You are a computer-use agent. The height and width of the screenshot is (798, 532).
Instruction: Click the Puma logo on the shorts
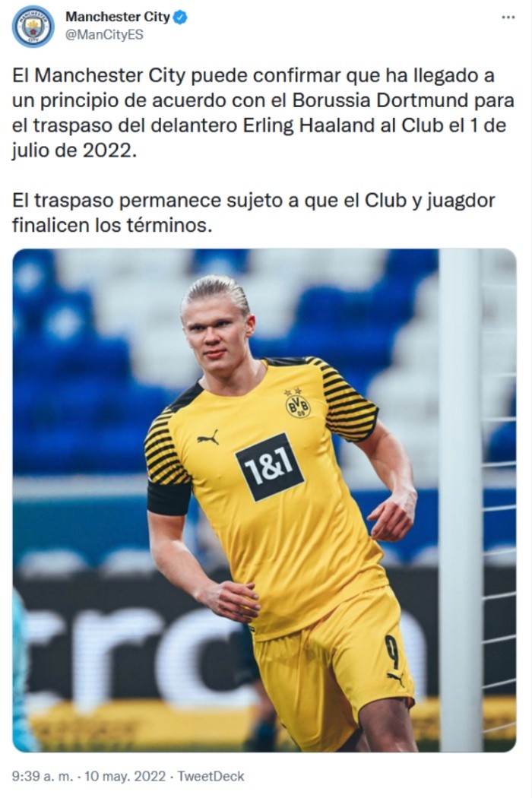pos(395,679)
